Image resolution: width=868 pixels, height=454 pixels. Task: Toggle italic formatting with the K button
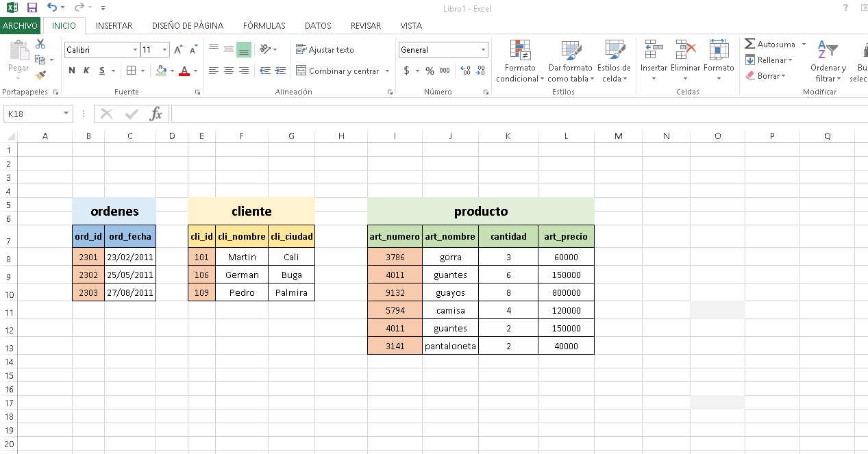[86, 71]
